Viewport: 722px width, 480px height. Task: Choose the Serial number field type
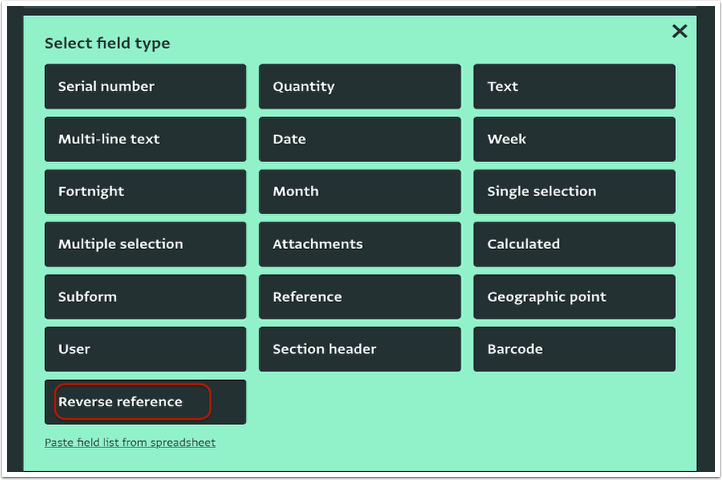145,86
